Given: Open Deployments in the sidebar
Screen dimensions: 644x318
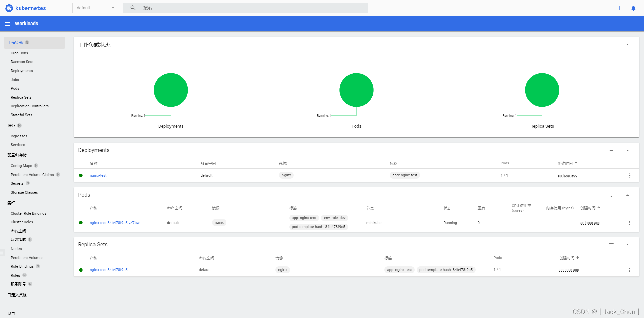Looking at the screenshot, I should [x=22, y=71].
